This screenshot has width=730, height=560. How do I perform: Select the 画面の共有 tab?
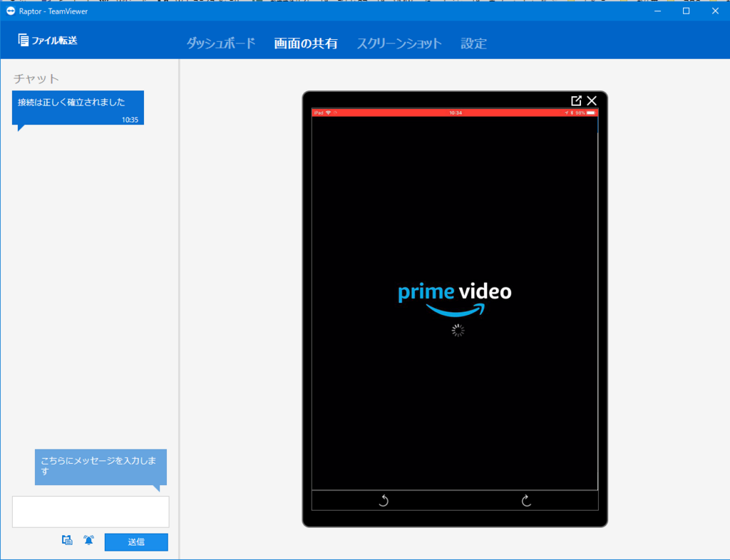pyautogui.click(x=306, y=43)
